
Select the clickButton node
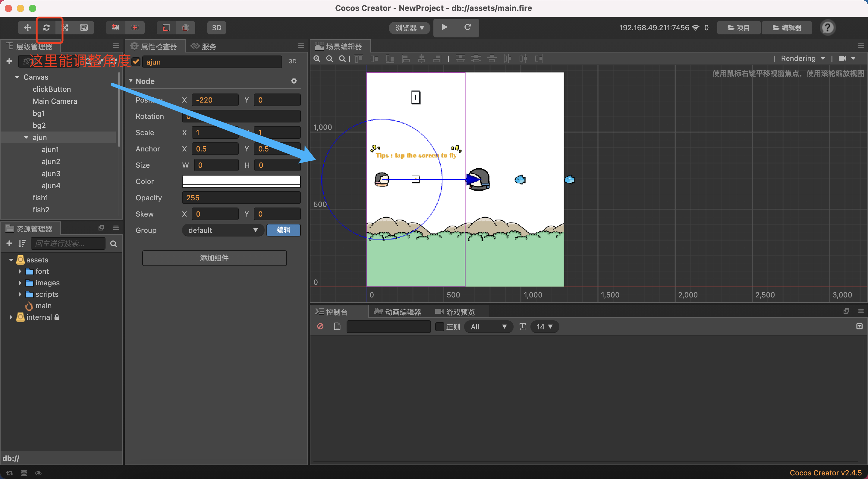tap(52, 89)
